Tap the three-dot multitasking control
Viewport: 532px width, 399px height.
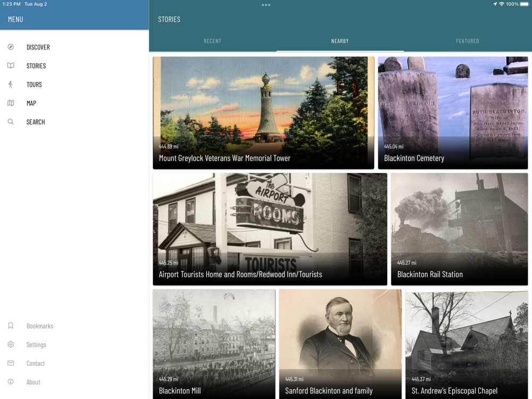[266, 5]
